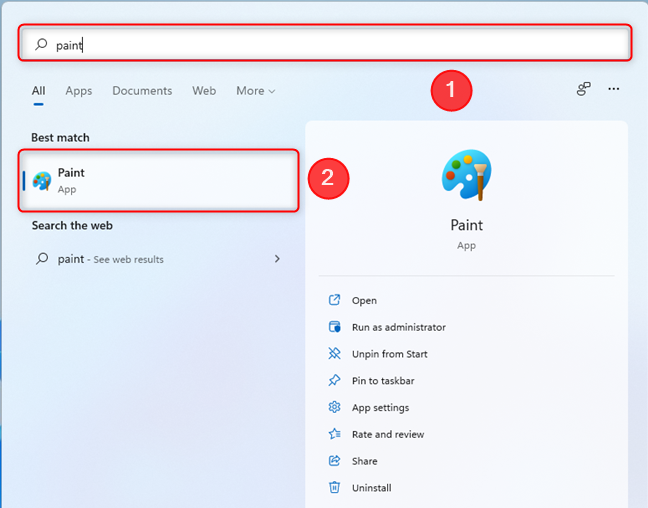Click the "Search the web" heading

[x=72, y=226]
